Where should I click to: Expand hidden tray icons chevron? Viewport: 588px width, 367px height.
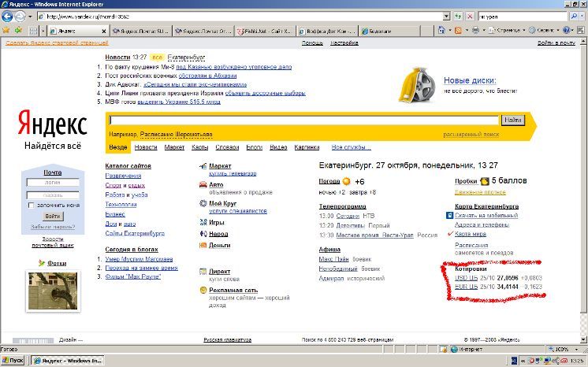pos(523,361)
